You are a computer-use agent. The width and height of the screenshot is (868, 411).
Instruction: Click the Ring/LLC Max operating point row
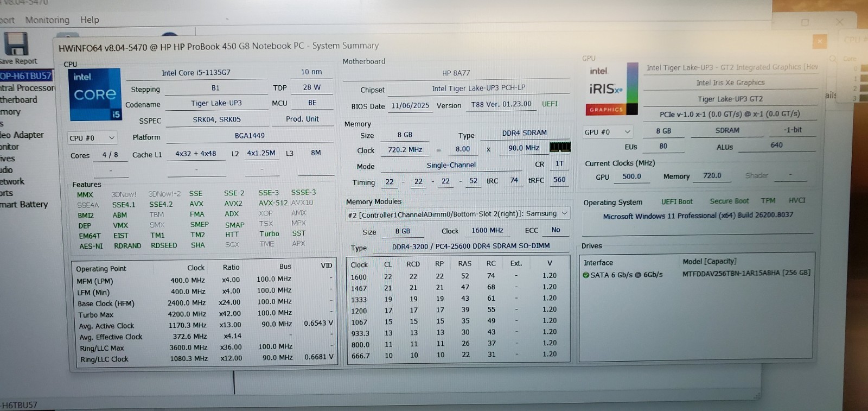click(205, 347)
